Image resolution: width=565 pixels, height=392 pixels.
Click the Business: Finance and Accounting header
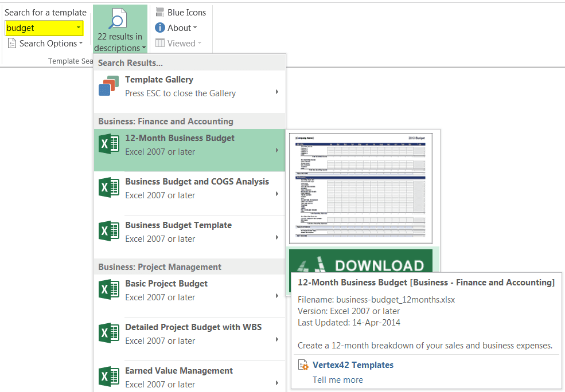(166, 121)
